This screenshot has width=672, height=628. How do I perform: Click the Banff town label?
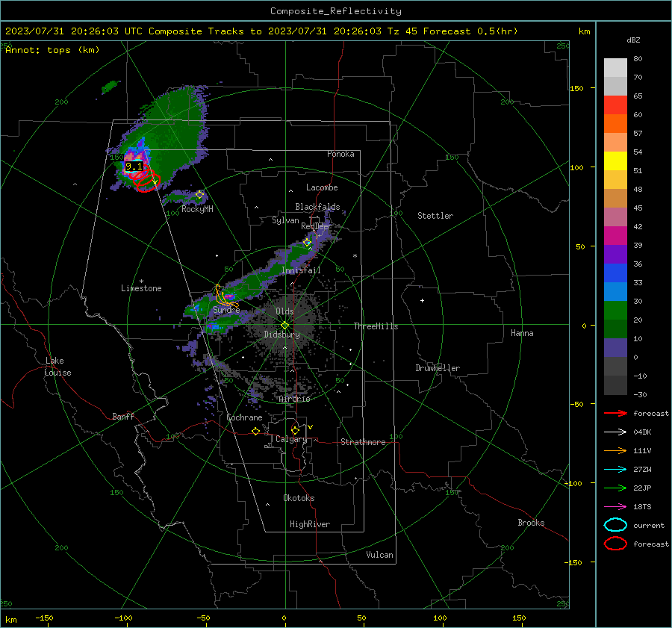(x=123, y=416)
